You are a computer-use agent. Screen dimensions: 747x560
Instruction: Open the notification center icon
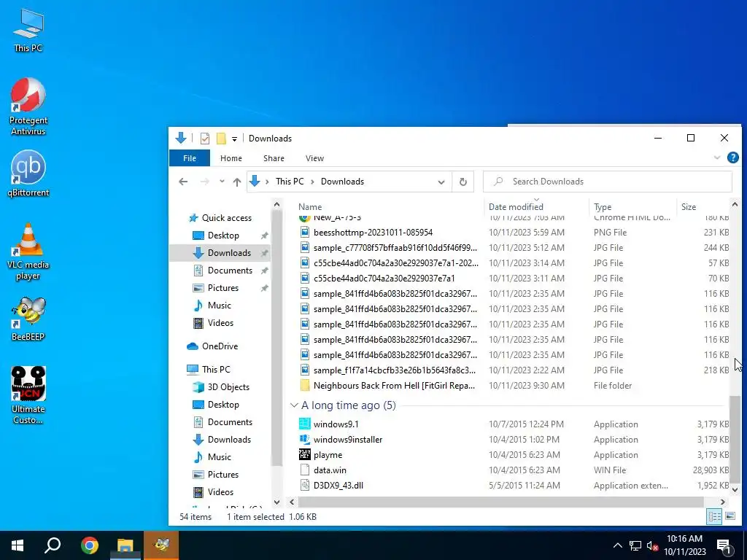tap(724, 546)
